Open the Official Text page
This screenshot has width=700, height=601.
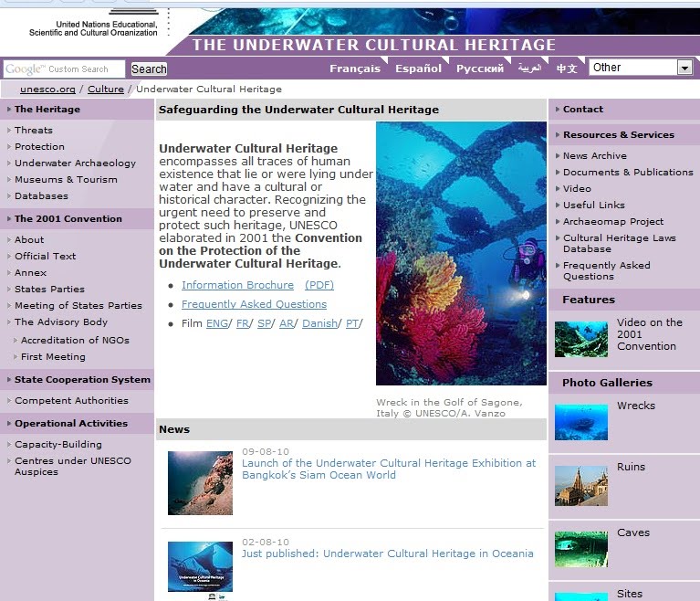tap(45, 256)
